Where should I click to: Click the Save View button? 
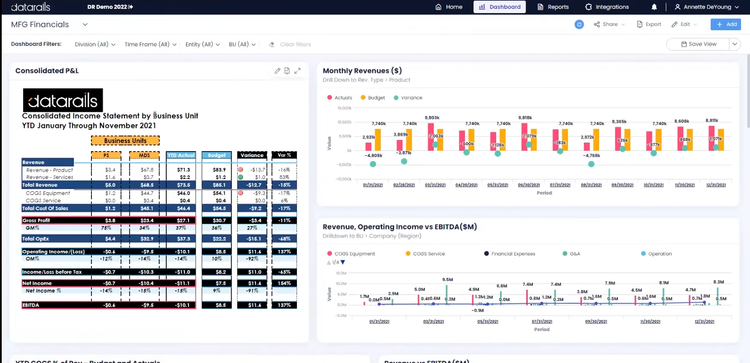pyautogui.click(x=698, y=44)
